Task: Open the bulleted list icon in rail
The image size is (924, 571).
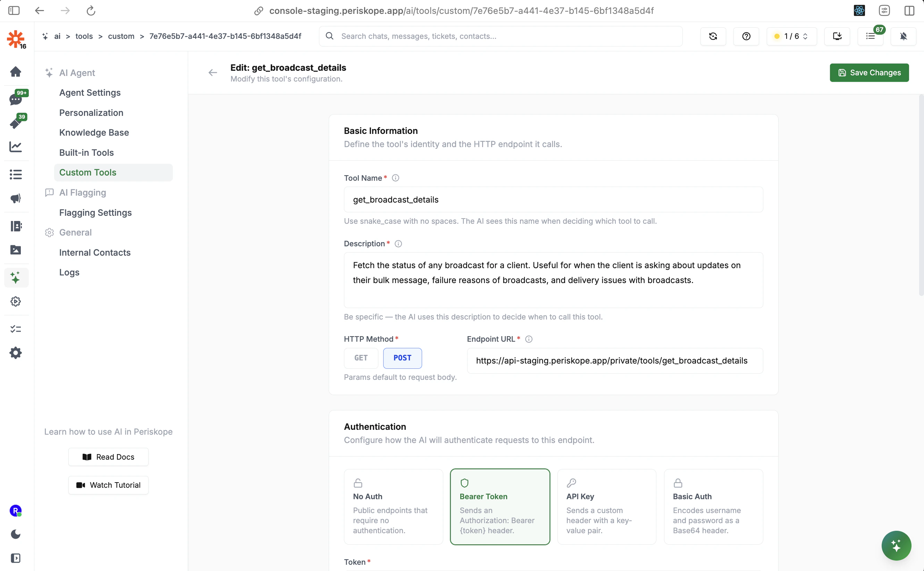Action: pos(16,174)
